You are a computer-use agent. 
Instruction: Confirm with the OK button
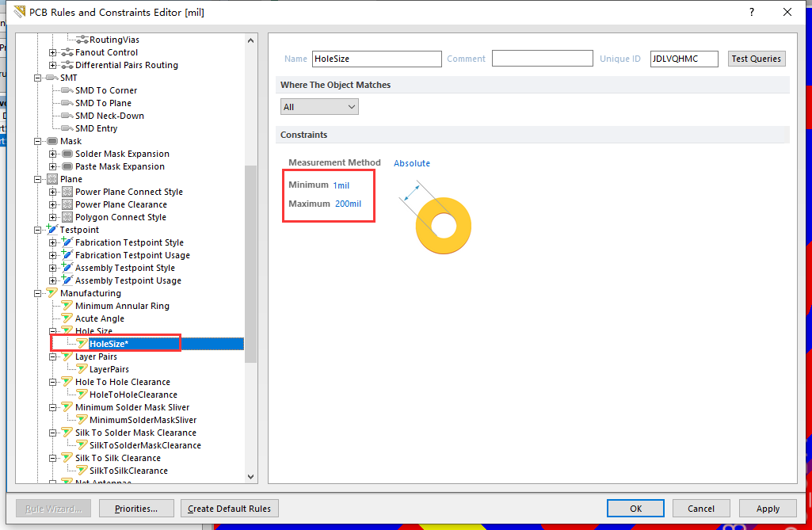[635, 509]
